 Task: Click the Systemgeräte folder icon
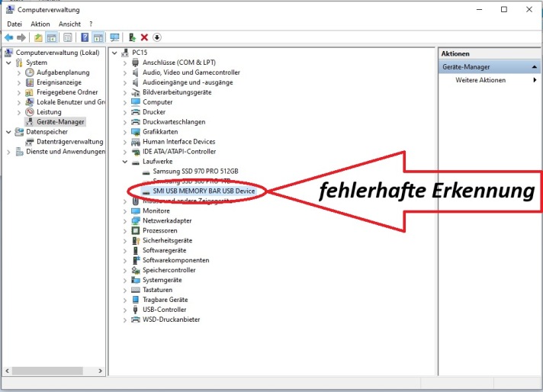(x=136, y=280)
